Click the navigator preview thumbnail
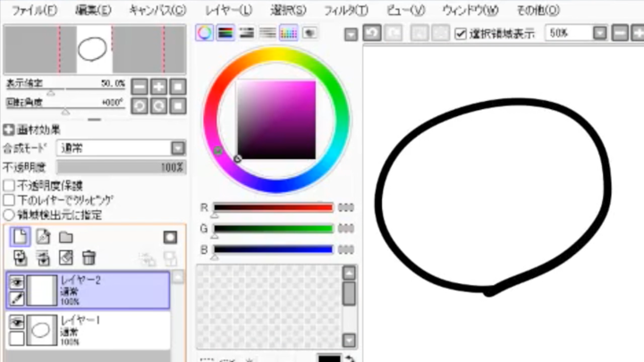 (x=95, y=50)
